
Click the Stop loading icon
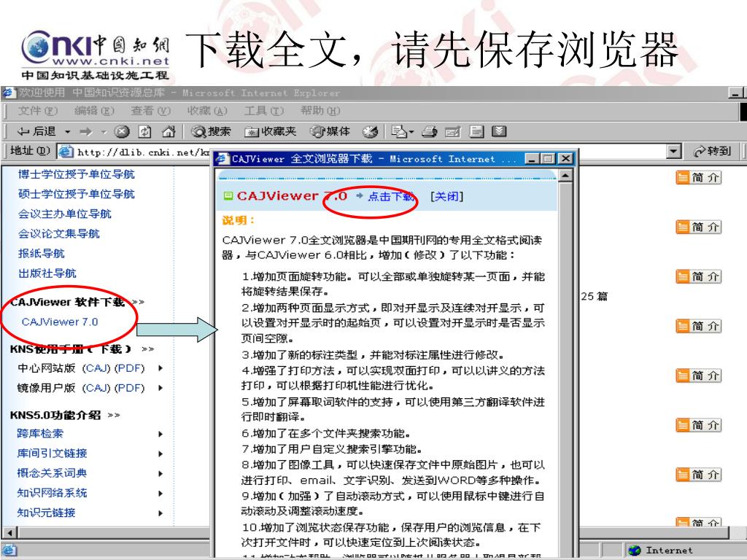(122, 131)
